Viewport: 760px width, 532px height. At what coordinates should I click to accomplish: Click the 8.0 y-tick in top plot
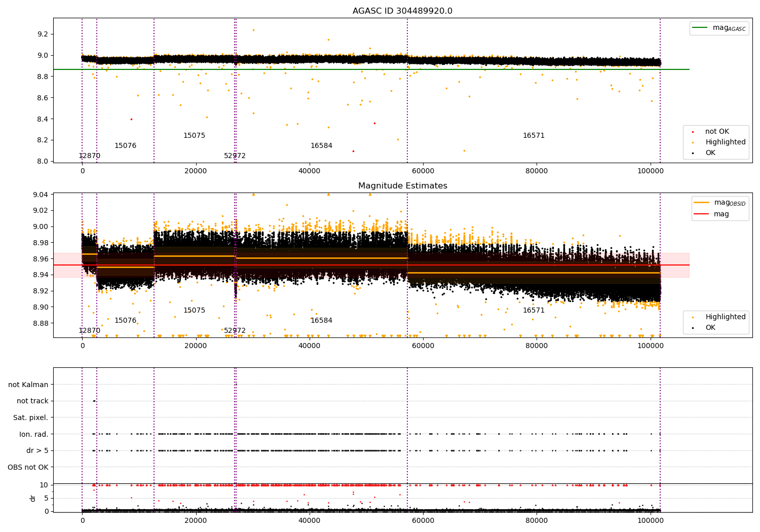pos(43,162)
